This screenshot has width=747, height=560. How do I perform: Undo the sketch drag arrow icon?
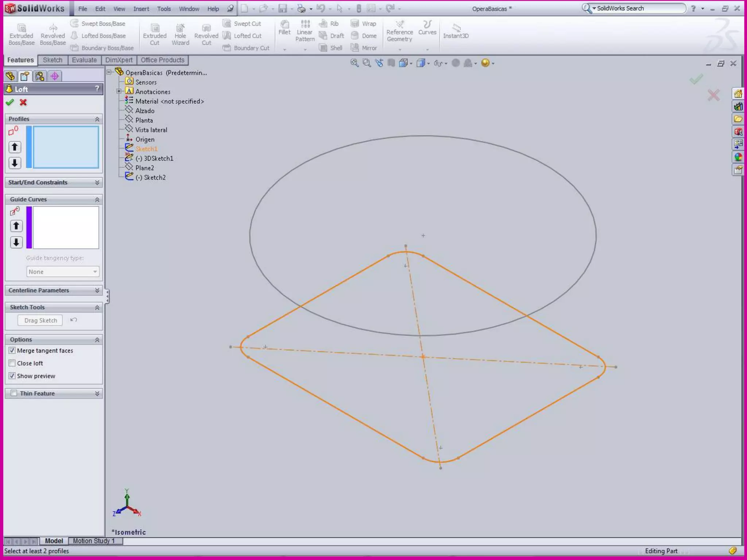pyautogui.click(x=74, y=320)
